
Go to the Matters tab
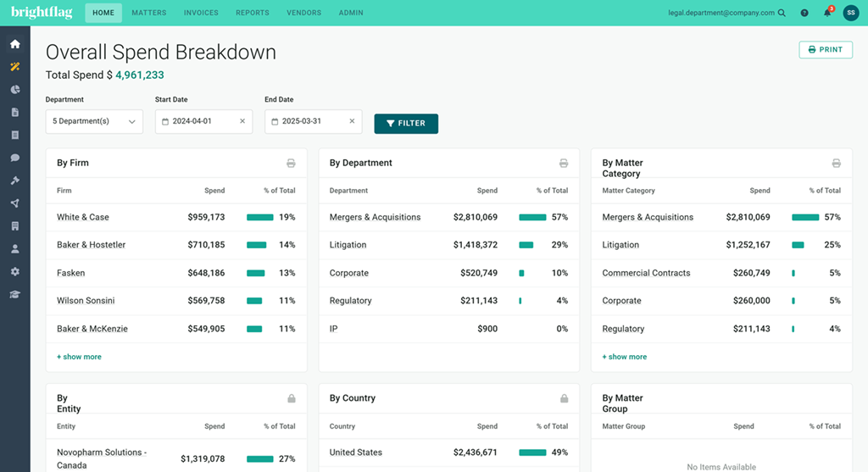[x=149, y=13]
